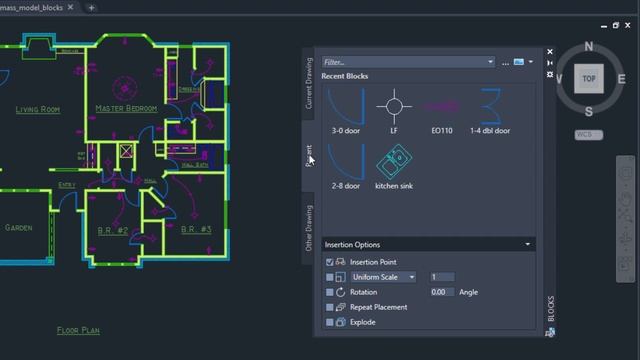
Task: Toggle auto-hide on the Blocks palette
Action: (x=550, y=63)
